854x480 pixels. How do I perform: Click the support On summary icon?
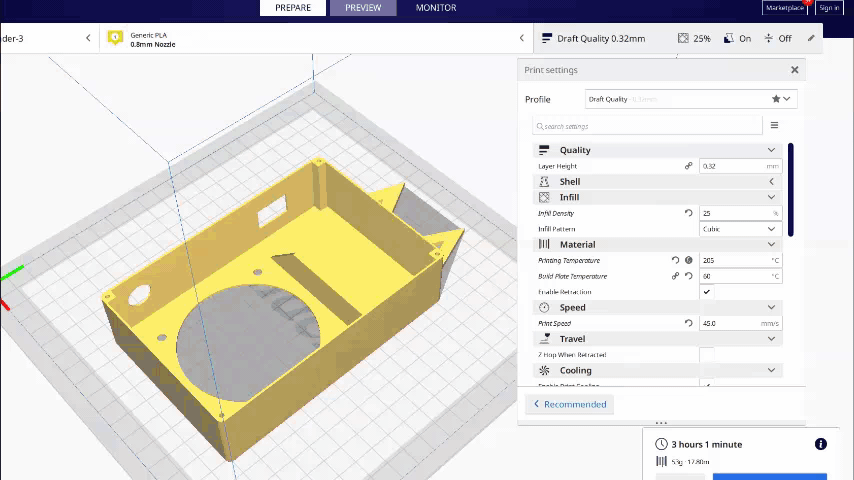tap(728, 38)
